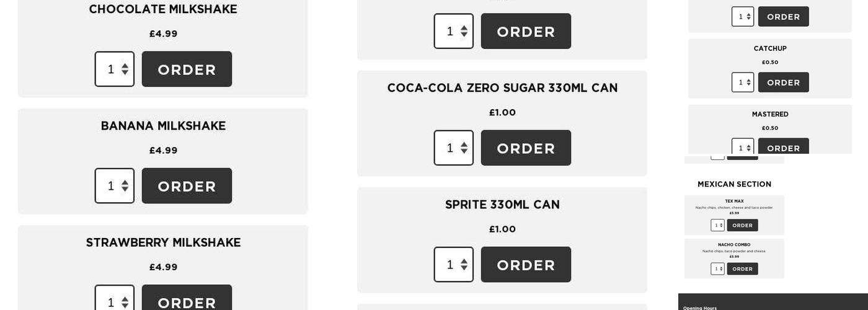Order the Sprite 330ml can

(526, 265)
